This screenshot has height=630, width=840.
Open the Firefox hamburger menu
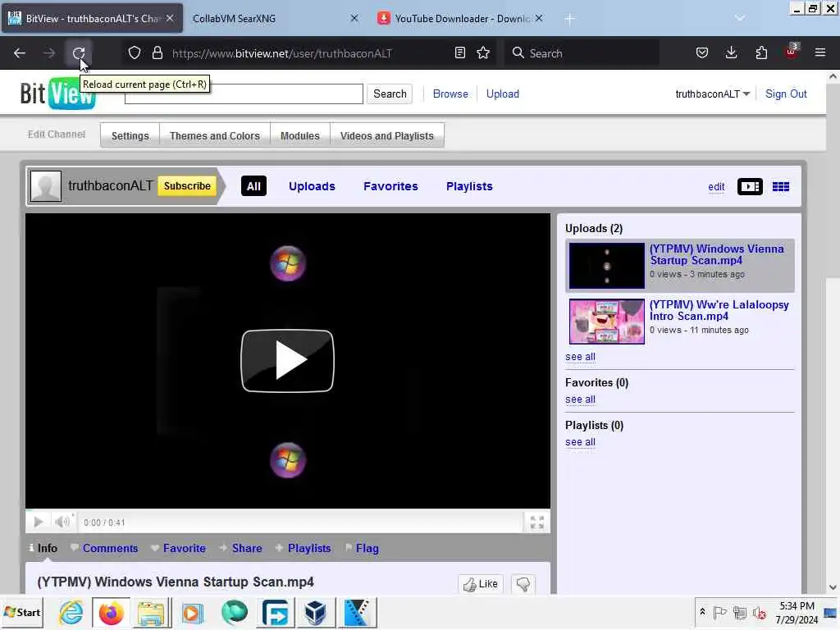820,53
